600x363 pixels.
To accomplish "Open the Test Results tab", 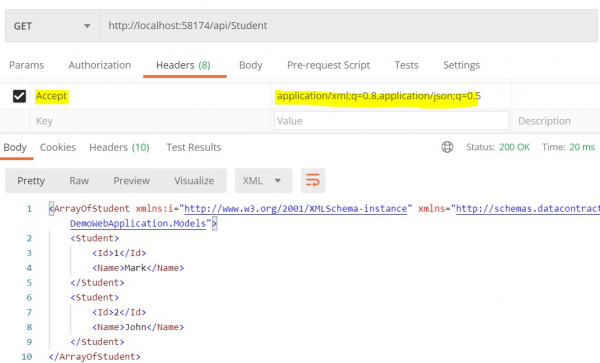I will [194, 147].
